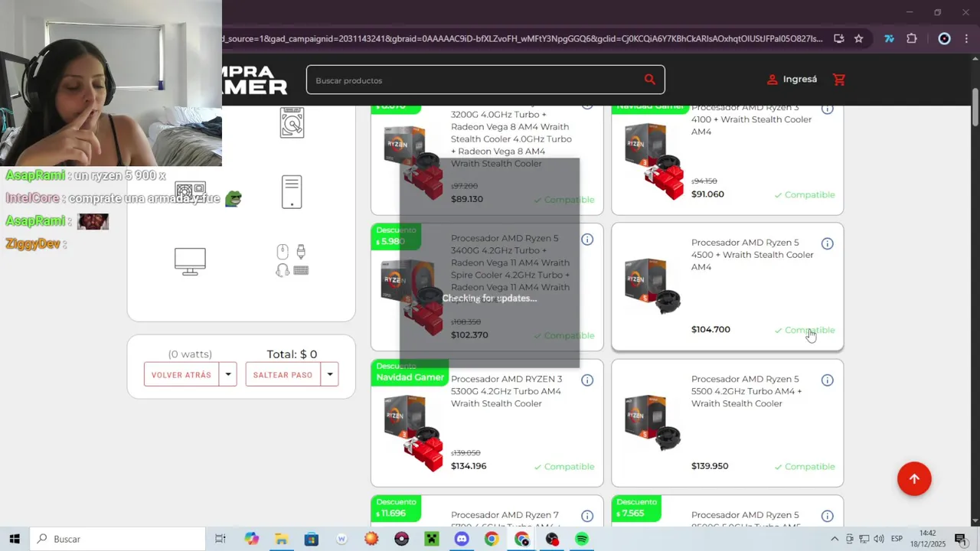Open Discord from the taskbar
The width and height of the screenshot is (980, 551).
click(462, 539)
